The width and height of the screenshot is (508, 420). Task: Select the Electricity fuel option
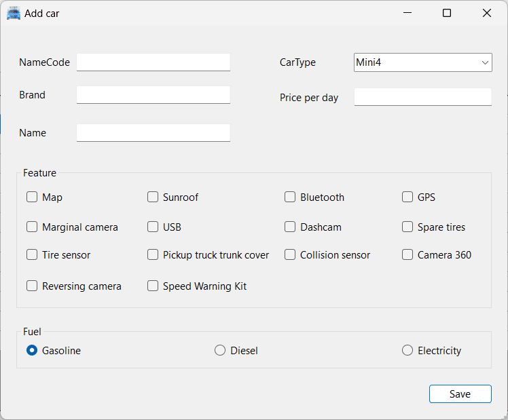[407, 351]
